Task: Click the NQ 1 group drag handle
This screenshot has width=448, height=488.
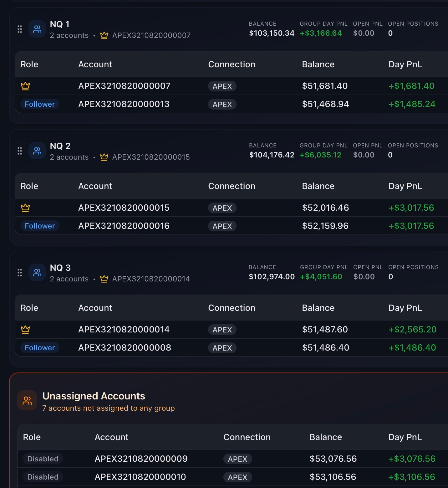Action: tap(20, 29)
